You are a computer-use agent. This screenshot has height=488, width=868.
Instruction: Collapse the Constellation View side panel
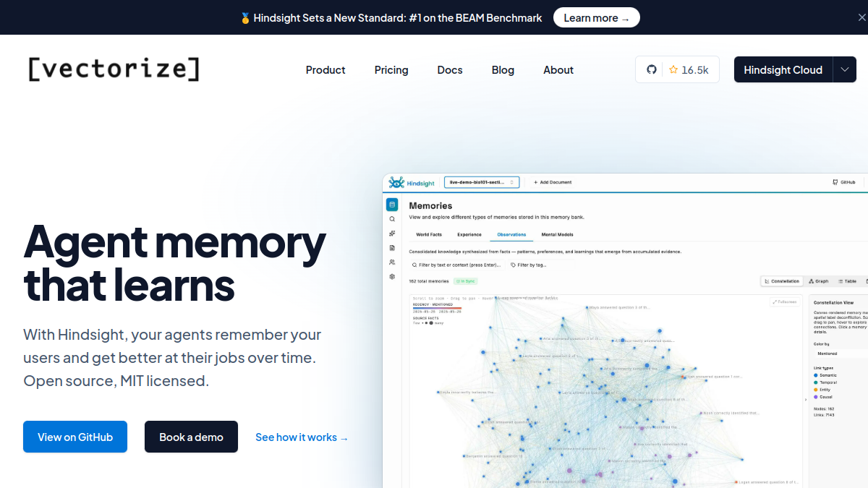pyautogui.click(x=805, y=399)
